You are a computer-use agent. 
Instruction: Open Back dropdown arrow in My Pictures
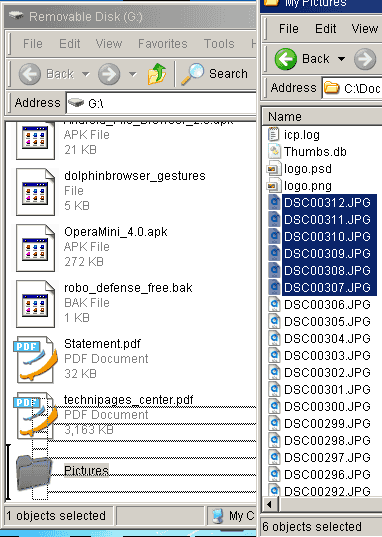pos(341,59)
